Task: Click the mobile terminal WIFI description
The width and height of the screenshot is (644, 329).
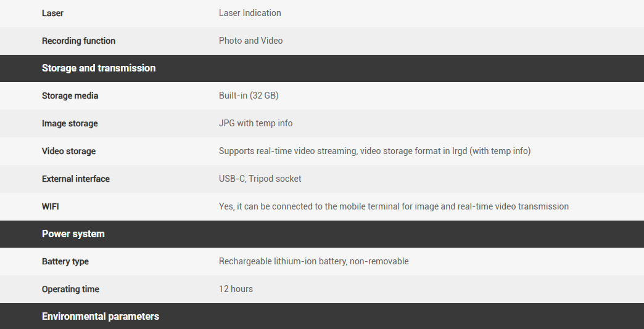Action: [394, 206]
